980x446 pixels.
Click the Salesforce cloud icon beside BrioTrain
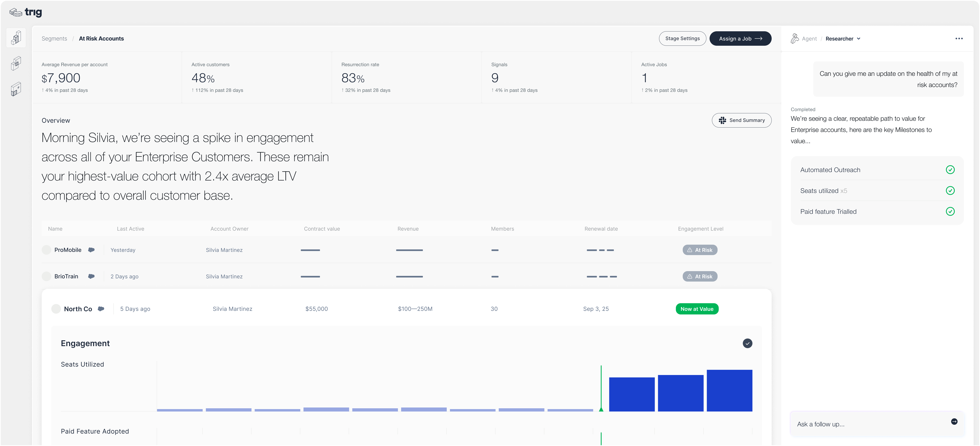91,277
